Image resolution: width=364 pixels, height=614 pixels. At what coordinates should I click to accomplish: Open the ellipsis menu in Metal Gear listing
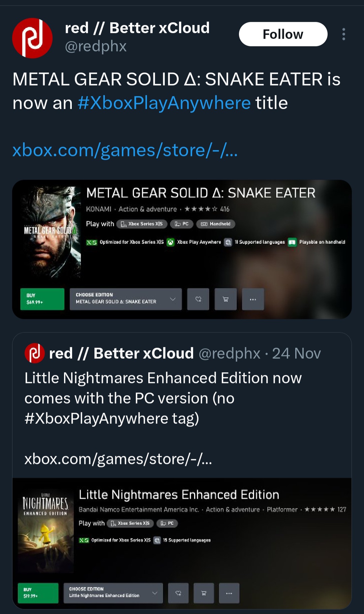tap(253, 299)
